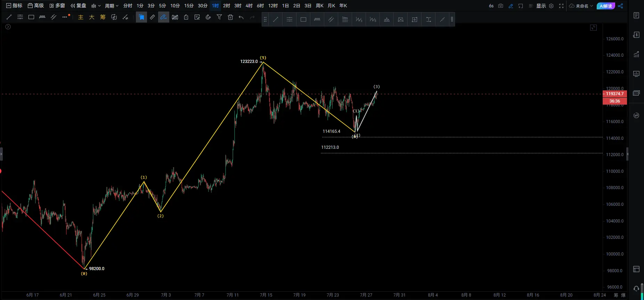Select the 4时 timeframe

tap(249, 6)
